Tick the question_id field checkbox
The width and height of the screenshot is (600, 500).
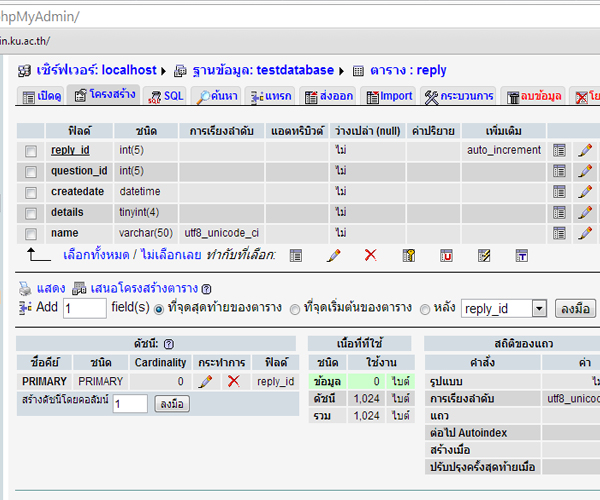click(31, 171)
